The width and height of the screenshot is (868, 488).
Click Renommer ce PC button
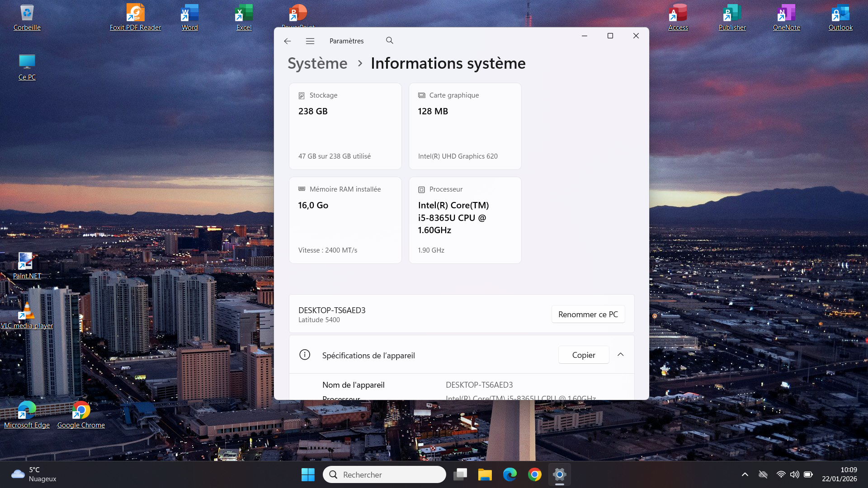click(x=588, y=314)
